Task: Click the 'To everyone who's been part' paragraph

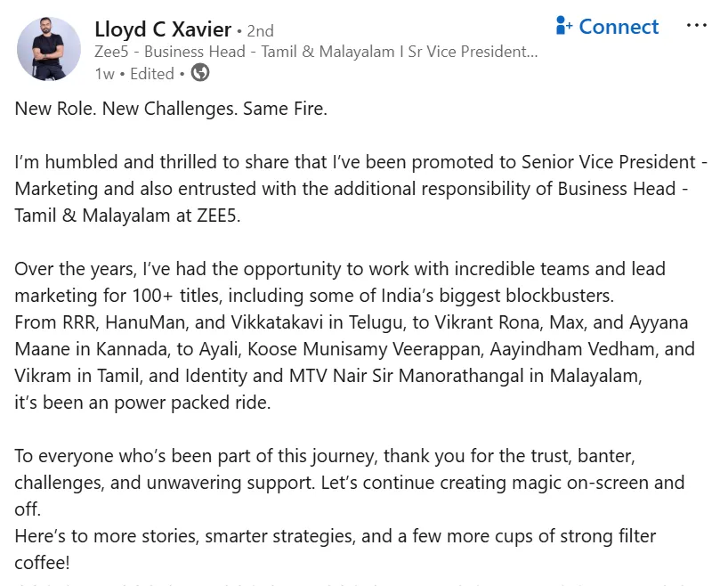Action: point(350,483)
